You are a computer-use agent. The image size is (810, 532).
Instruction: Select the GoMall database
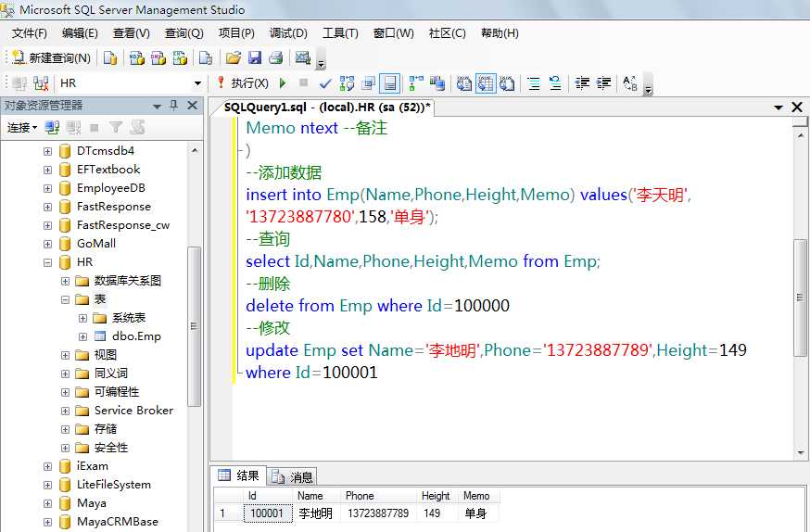click(96, 243)
